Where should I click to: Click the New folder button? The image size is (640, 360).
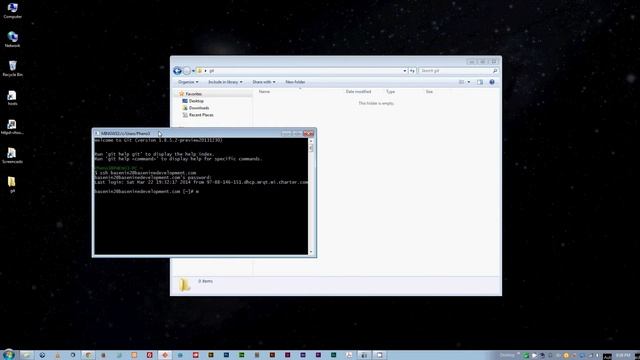point(295,82)
